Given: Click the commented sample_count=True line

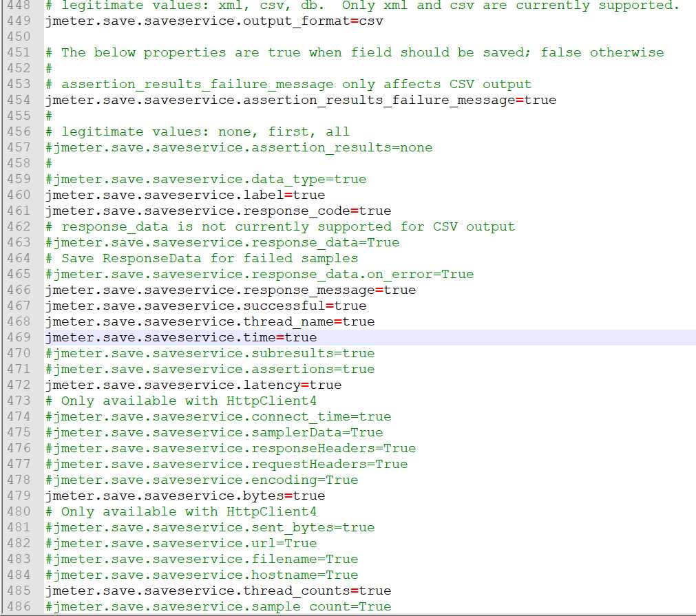Looking at the screenshot, I should [218, 606].
